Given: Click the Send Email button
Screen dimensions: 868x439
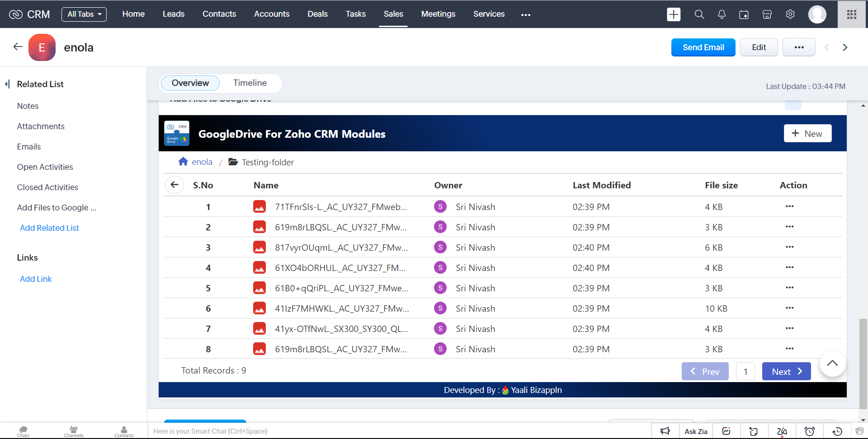Looking at the screenshot, I should (x=703, y=47).
